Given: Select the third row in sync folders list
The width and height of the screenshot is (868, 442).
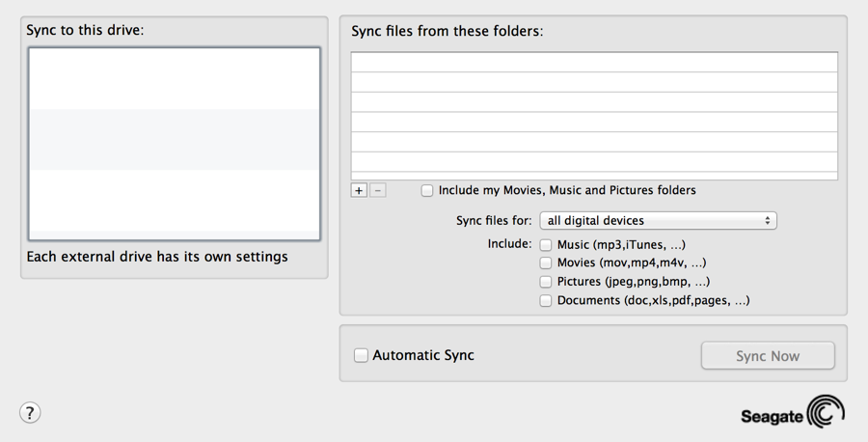Looking at the screenshot, I should 594,102.
